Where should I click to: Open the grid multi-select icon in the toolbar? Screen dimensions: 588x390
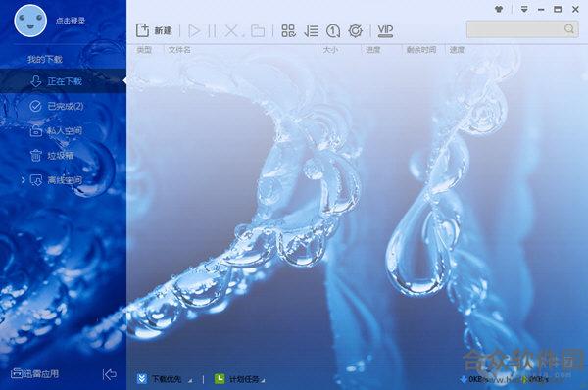coord(288,30)
